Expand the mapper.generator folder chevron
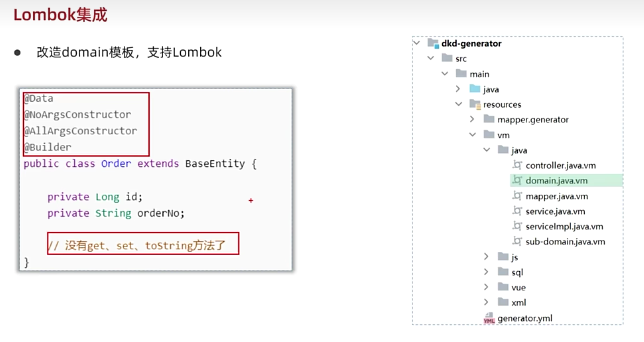The image size is (644, 342). point(472,119)
